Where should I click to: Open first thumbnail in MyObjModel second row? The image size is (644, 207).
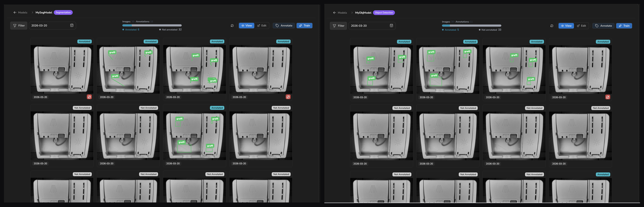382,136
